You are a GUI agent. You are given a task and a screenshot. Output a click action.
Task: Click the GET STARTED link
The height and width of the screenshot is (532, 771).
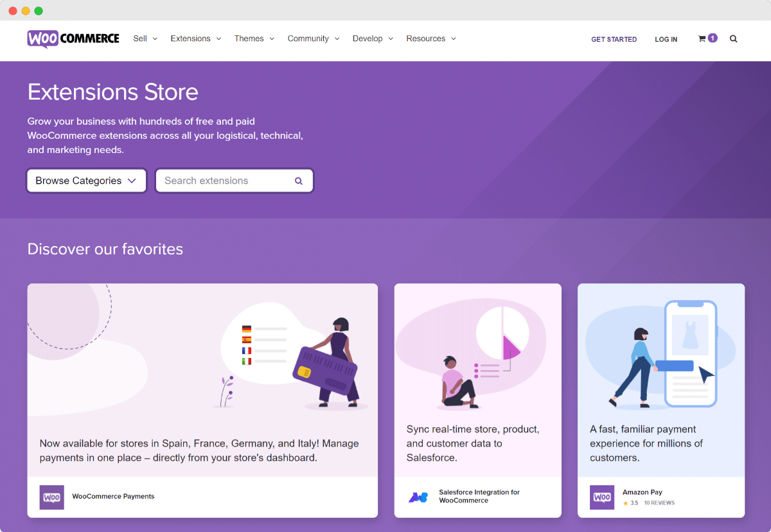coord(614,39)
